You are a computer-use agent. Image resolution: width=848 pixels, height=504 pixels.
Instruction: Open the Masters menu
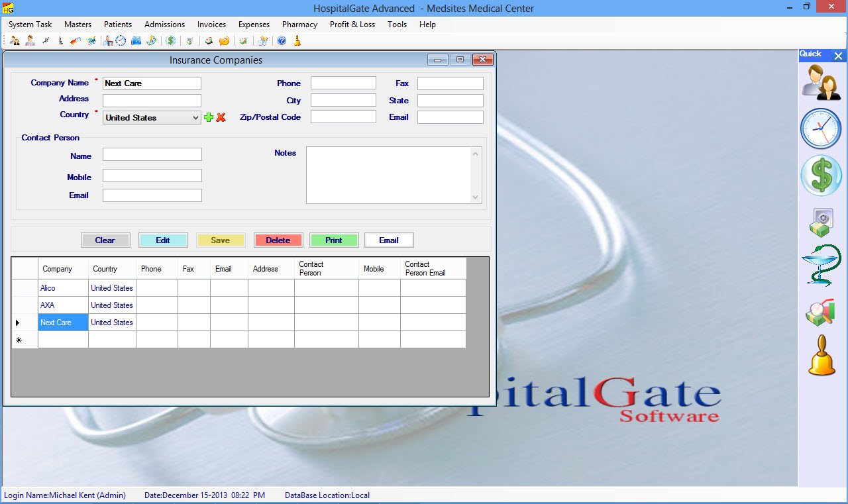[x=78, y=25]
